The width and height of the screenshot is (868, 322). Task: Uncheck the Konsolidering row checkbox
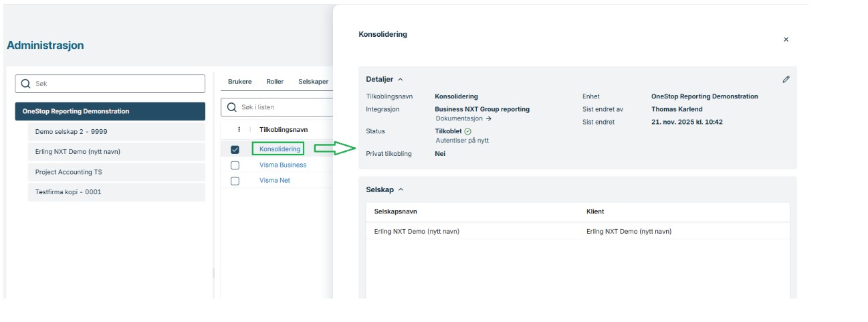[235, 149]
